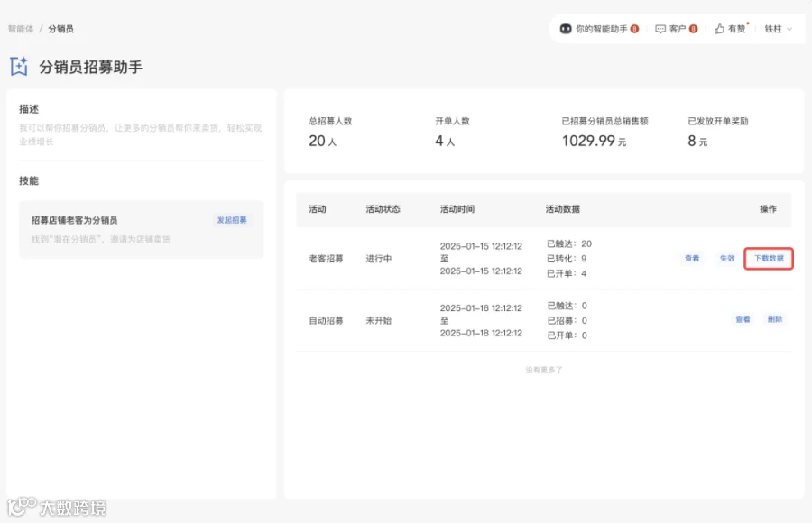Click the red badge on 你的智能助手

634,29
